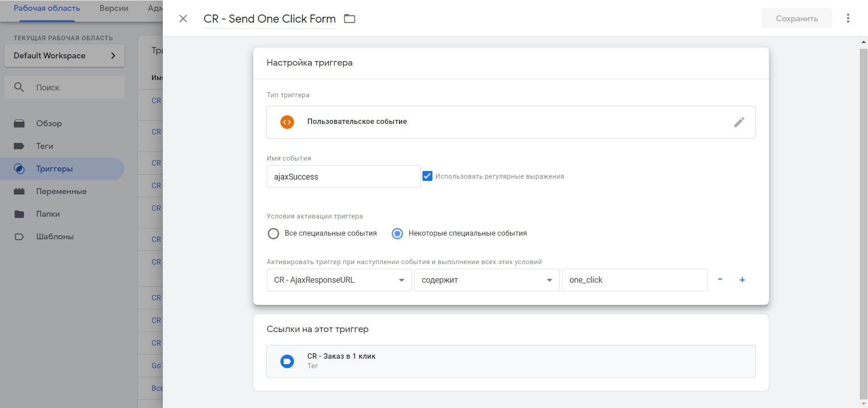Open Переменные in the left sidebar
This screenshot has height=408, width=868.
click(61, 191)
